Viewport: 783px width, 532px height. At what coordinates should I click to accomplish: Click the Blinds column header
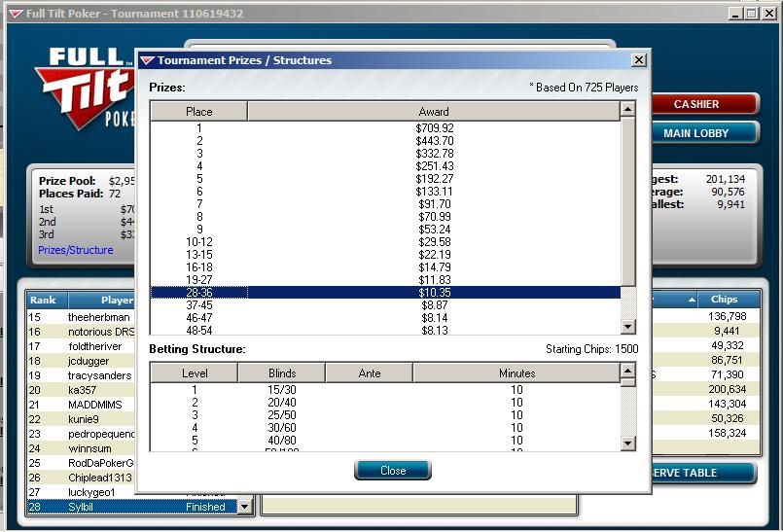(x=282, y=373)
